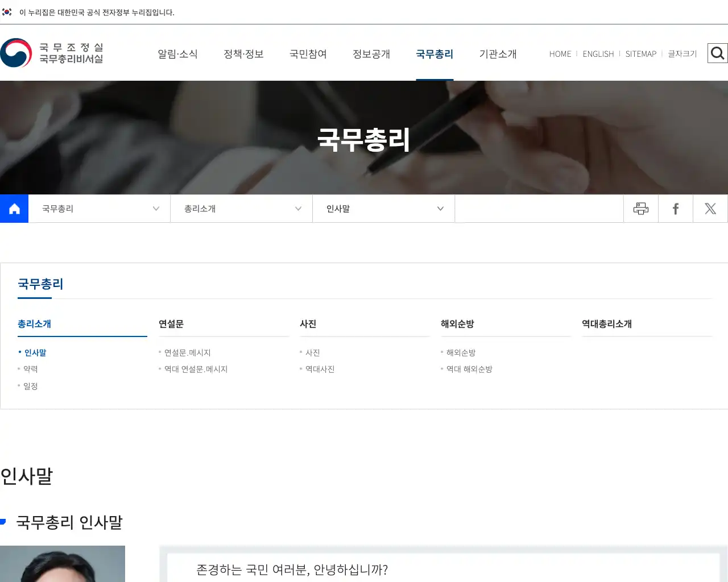
Task: Open the 역대 연설문.메시지 link
Action: point(196,369)
